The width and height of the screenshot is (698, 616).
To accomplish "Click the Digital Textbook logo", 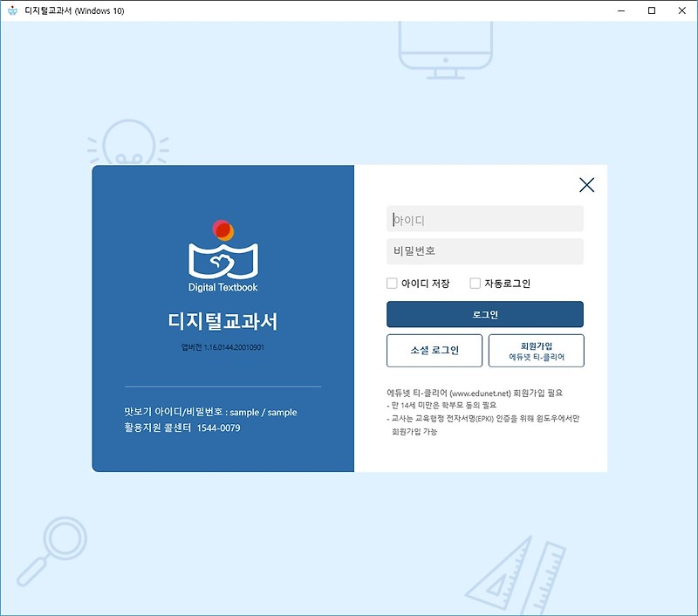I will 223,256.
